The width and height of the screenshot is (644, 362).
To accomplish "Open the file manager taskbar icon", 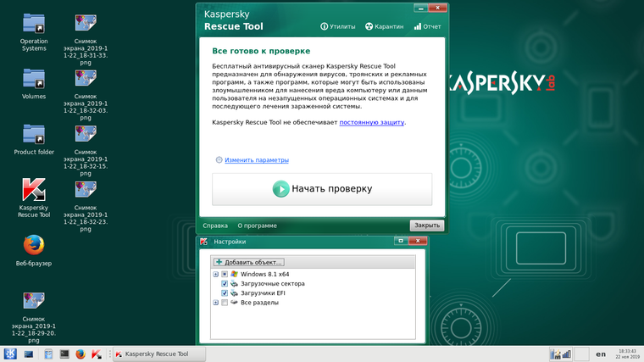I will tap(48, 354).
